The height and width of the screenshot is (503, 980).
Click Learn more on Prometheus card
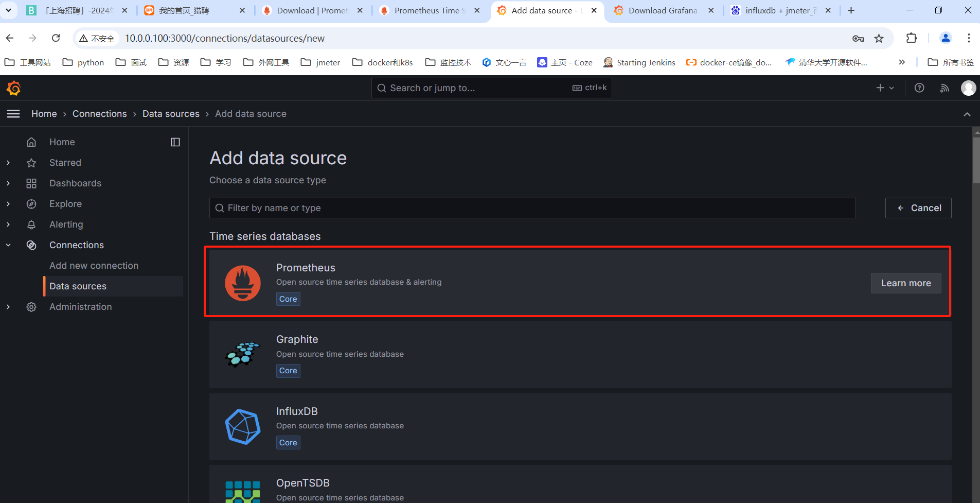point(906,283)
